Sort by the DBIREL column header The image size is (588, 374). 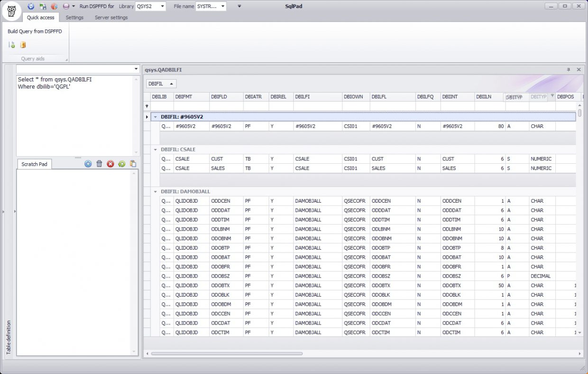pyautogui.click(x=281, y=97)
